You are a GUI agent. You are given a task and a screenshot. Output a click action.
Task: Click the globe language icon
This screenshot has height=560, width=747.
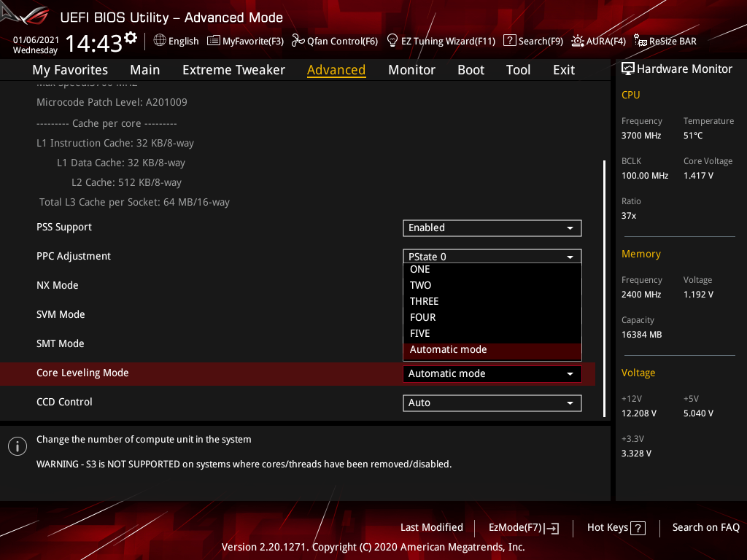click(x=160, y=41)
